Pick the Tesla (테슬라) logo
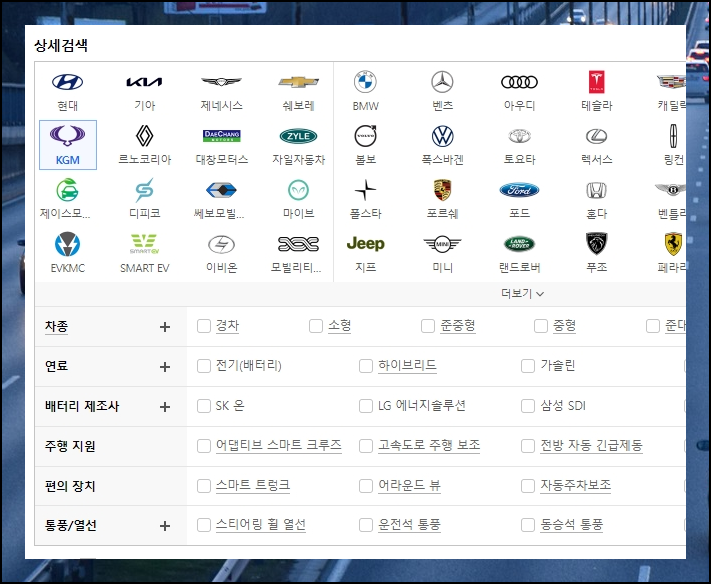 [x=596, y=82]
